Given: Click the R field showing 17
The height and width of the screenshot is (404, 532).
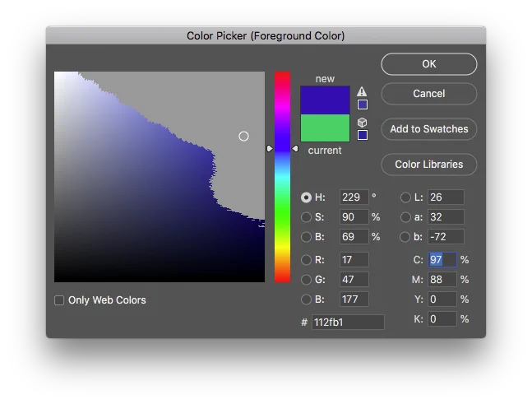Looking at the screenshot, I should [354, 260].
